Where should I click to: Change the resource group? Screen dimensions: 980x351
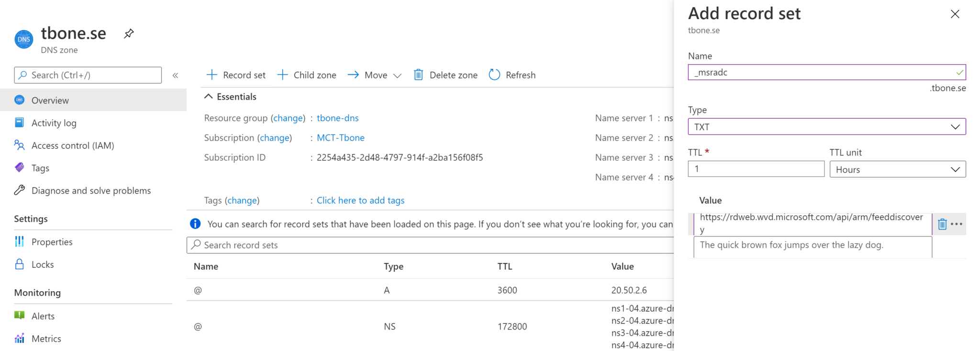(x=288, y=118)
